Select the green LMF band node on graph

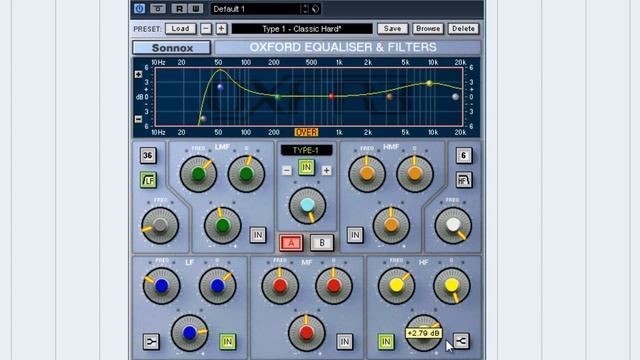point(278,97)
